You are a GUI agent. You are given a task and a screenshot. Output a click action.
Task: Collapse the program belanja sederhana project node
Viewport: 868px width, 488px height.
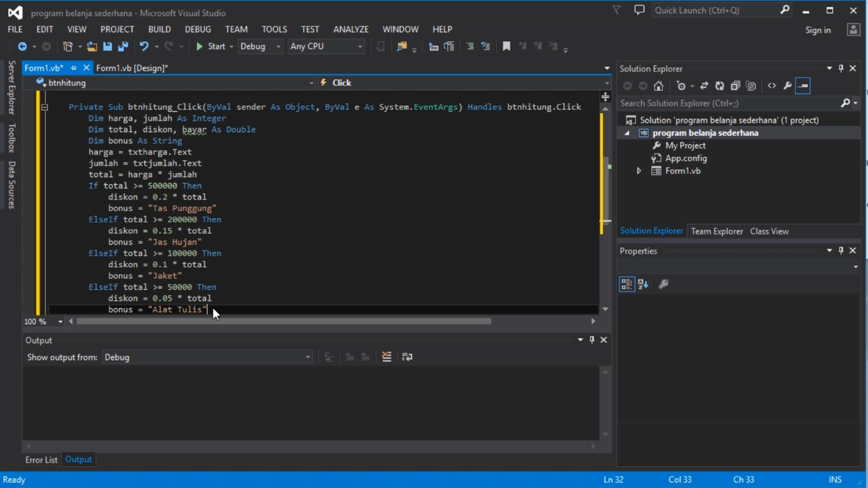click(627, 133)
